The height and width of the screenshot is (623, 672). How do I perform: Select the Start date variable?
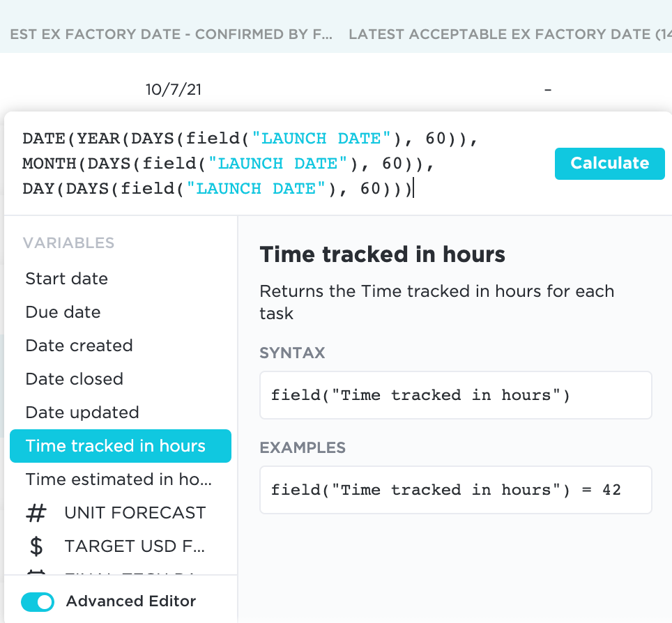67,279
